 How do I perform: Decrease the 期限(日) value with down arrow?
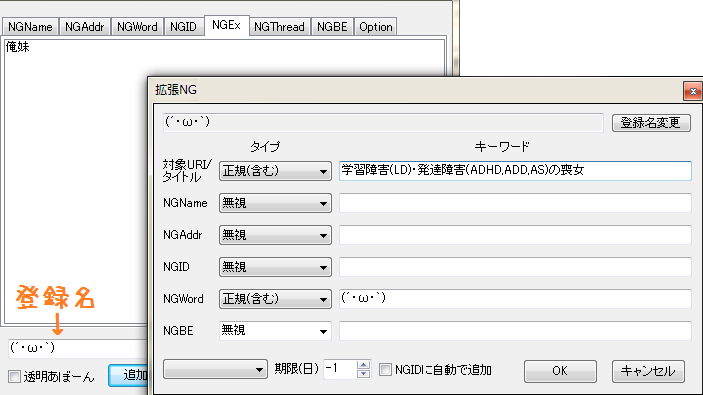point(364,374)
